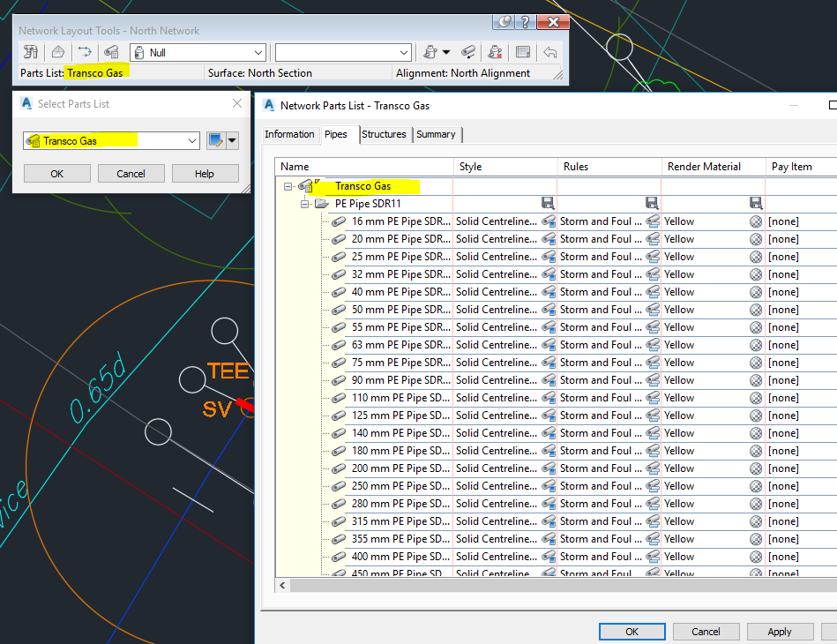Open the Parts List icon in Network Layout Tools
Viewport: 837px width, 644px height.
pos(111,52)
